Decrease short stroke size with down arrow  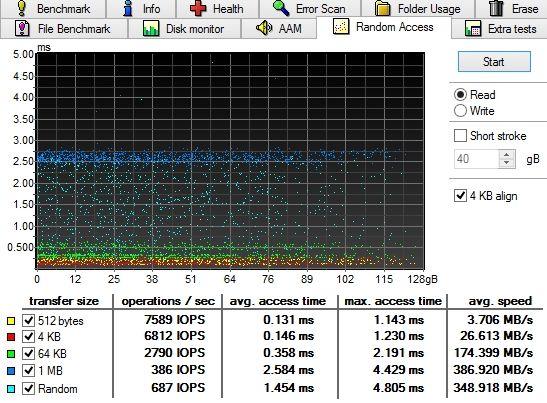(507, 163)
